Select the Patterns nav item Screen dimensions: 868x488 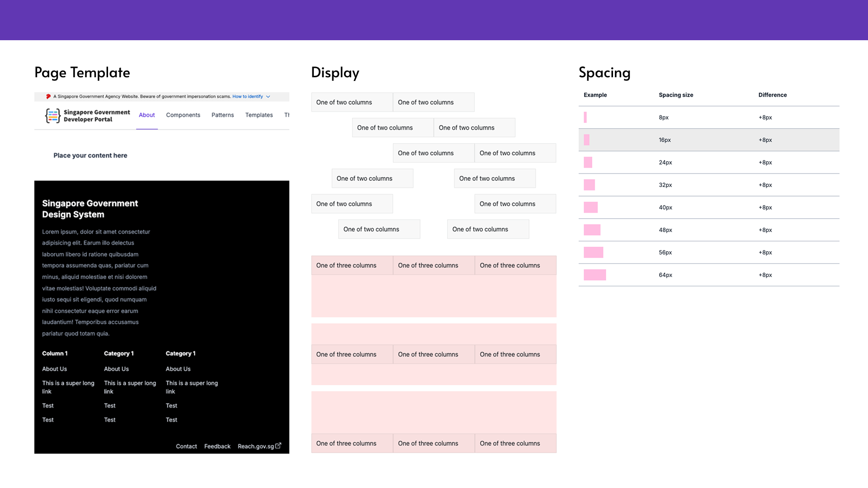tap(222, 115)
